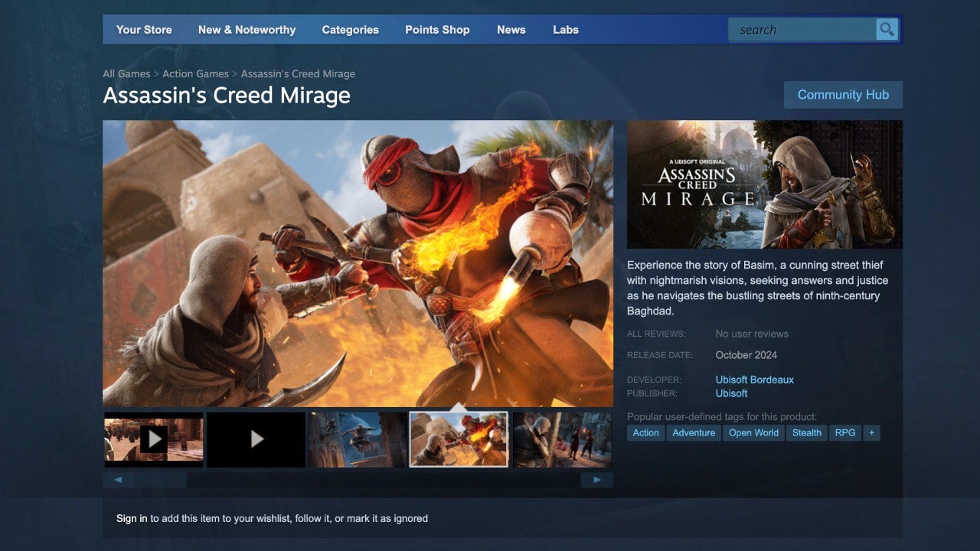This screenshot has height=551, width=980.
Task: Select the RPG tag
Action: pyautogui.click(x=845, y=433)
